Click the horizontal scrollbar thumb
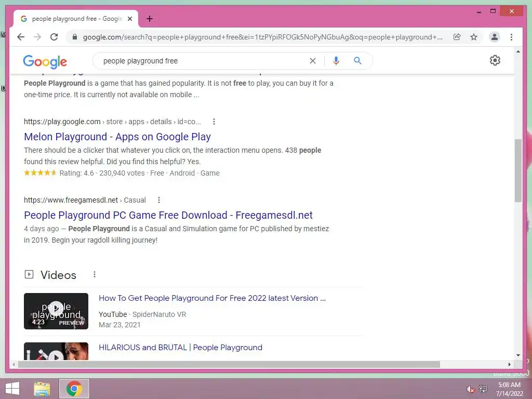The image size is (532, 399). (x=229, y=364)
